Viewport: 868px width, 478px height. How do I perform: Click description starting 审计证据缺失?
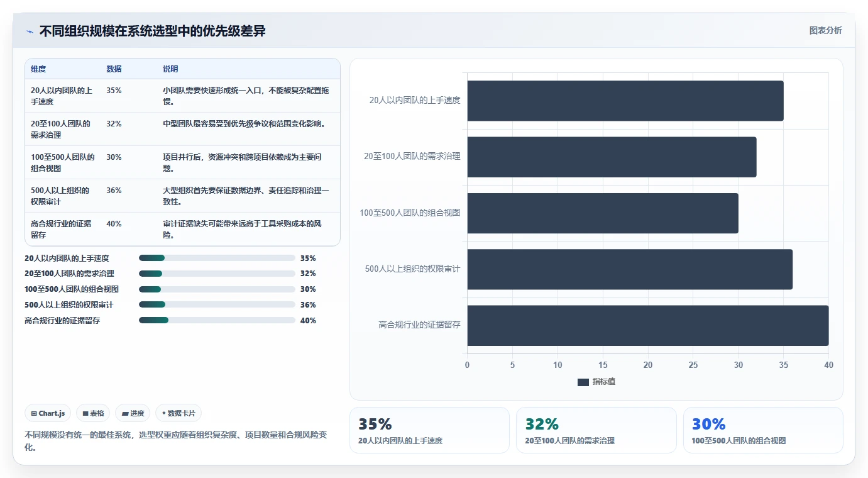coord(243,229)
